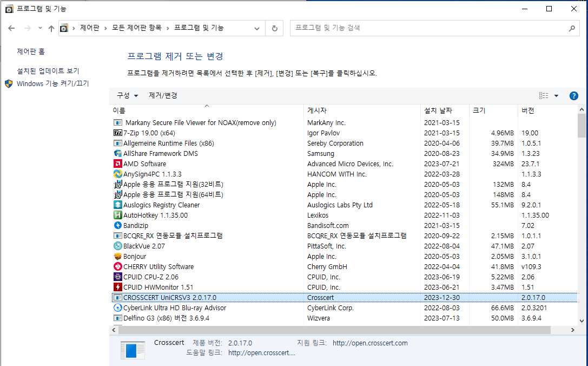Select the 7-Zip application icon

point(117,133)
